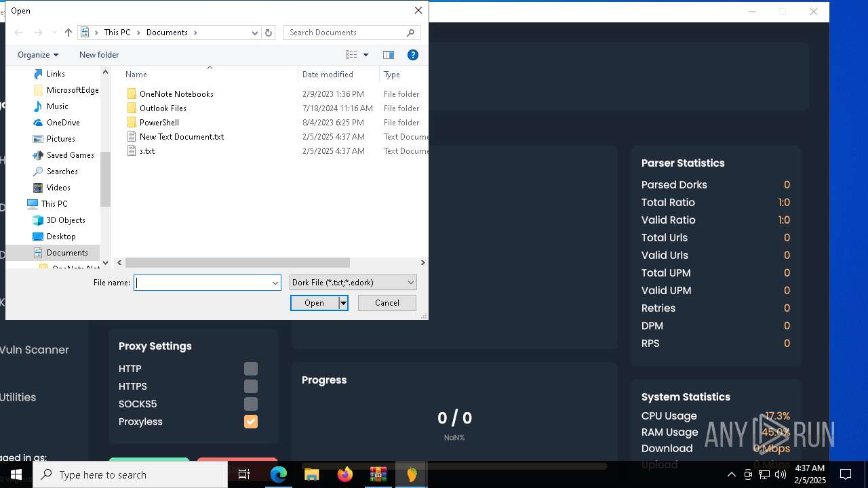
Task: Select the PowerShell folder
Action: coord(159,123)
